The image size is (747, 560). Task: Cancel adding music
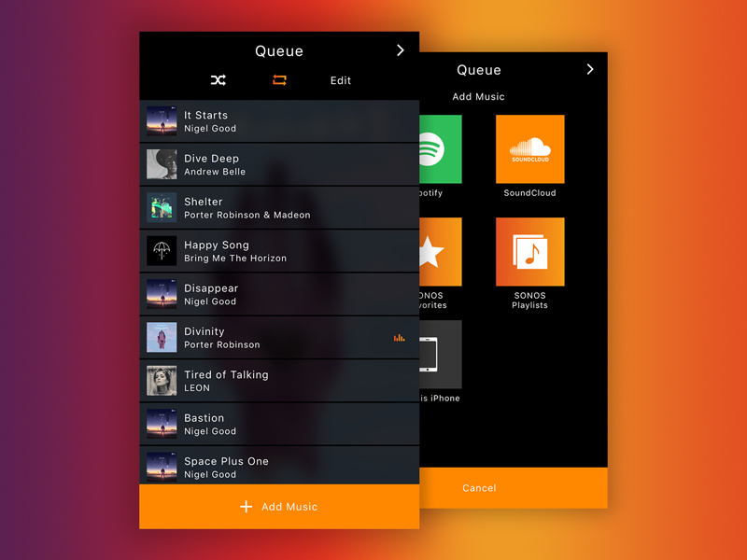[x=479, y=487]
